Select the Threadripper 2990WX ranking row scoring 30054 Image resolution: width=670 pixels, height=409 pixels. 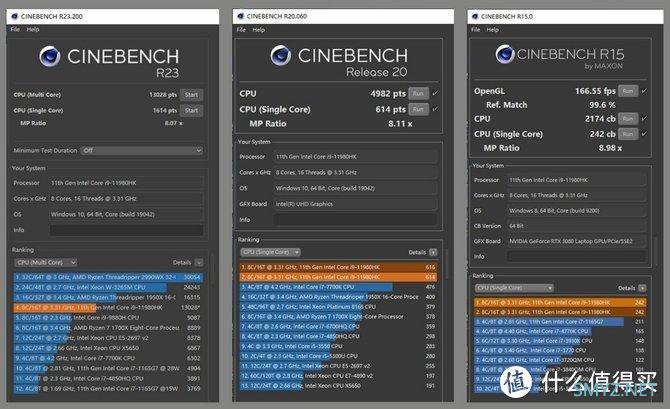(x=108, y=277)
